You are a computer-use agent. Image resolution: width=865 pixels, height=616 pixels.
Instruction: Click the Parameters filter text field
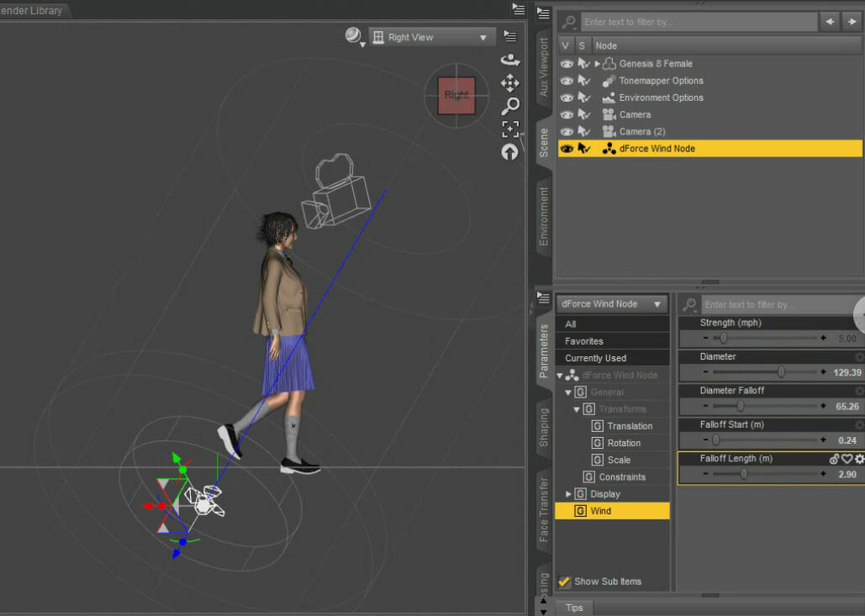pyautogui.click(x=783, y=304)
